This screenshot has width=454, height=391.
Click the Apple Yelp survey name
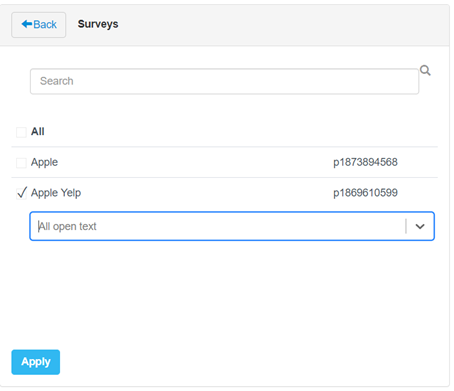click(x=56, y=193)
